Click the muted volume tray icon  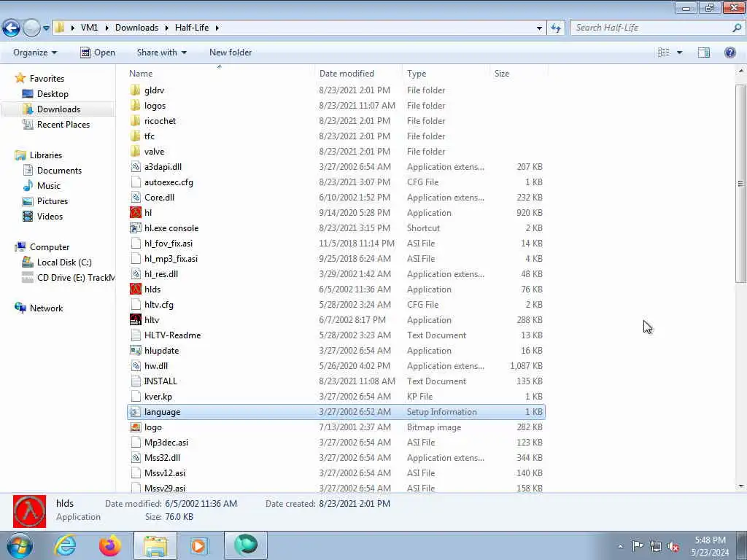673,546
